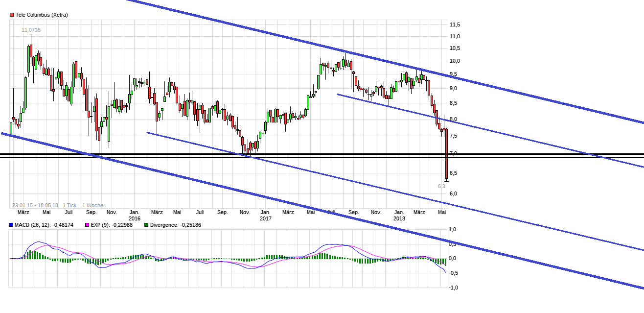Image resolution: width=644 pixels, height=313 pixels.
Task: Click the 2018 year label on time axis
Action: coord(399,218)
